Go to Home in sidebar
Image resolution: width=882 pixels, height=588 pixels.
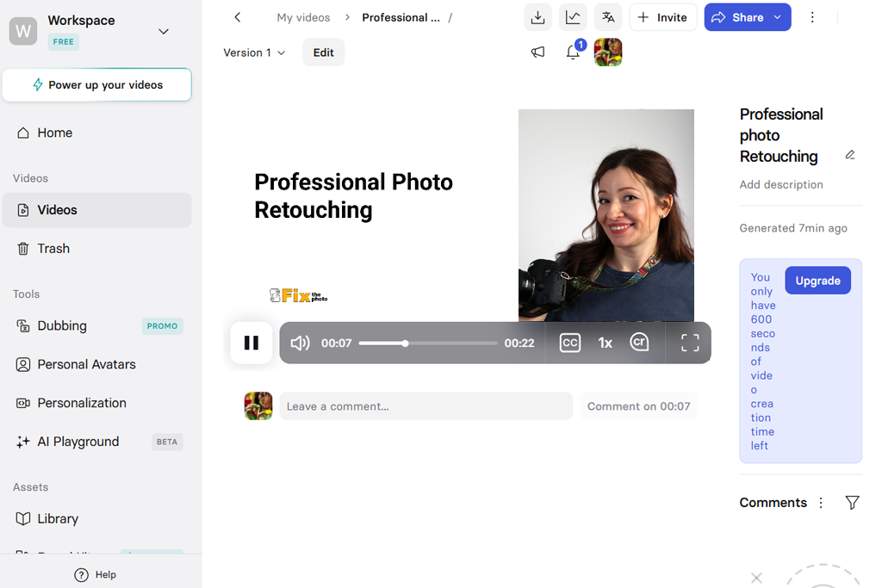(96, 133)
